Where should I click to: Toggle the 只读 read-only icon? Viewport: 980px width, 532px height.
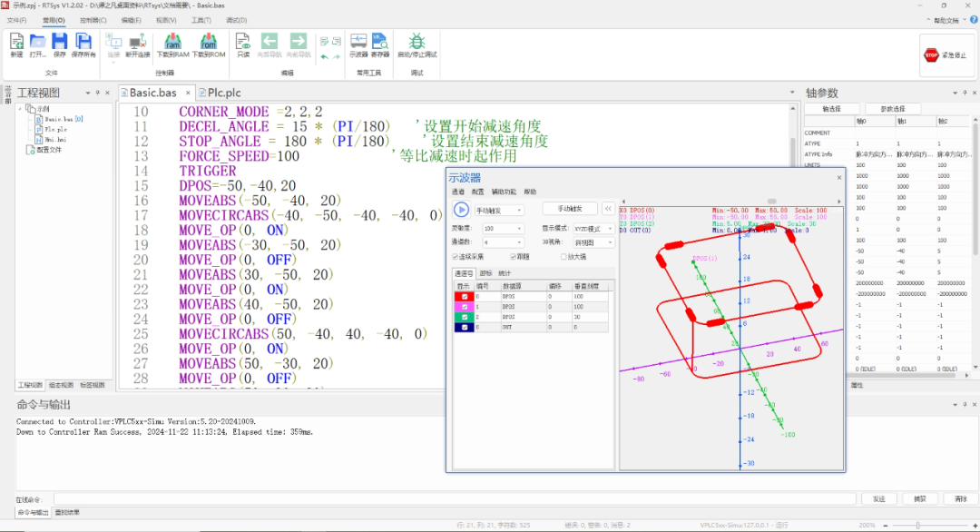point(243,42)
